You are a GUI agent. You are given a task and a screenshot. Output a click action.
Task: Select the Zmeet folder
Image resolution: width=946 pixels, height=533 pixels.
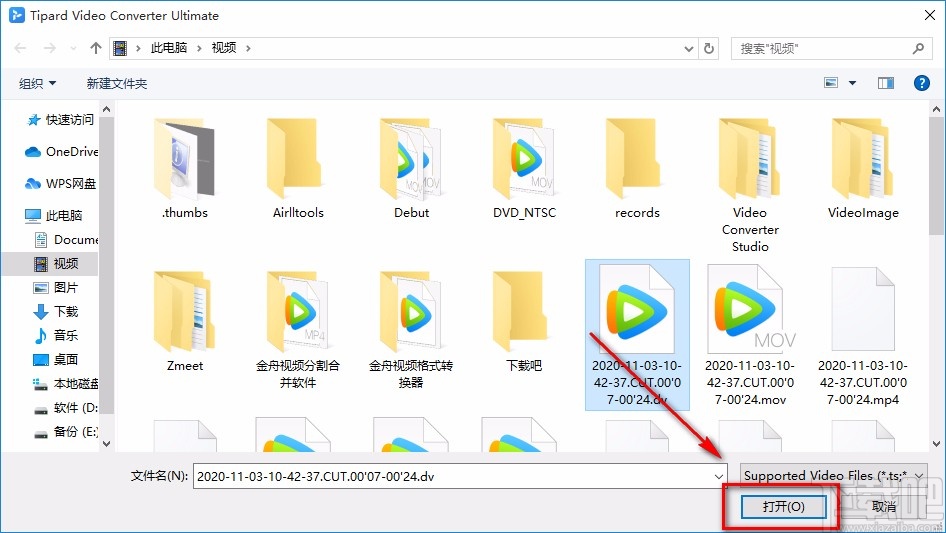point(185,321)
